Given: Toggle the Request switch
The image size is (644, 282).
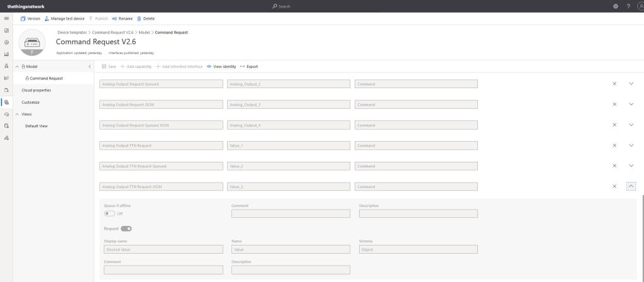Looking at the screenshot, I should point(126,228).
